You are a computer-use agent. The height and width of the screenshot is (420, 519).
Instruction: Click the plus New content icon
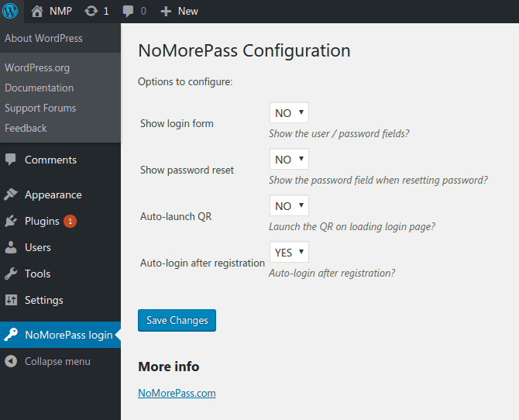(x=165, y=11)
